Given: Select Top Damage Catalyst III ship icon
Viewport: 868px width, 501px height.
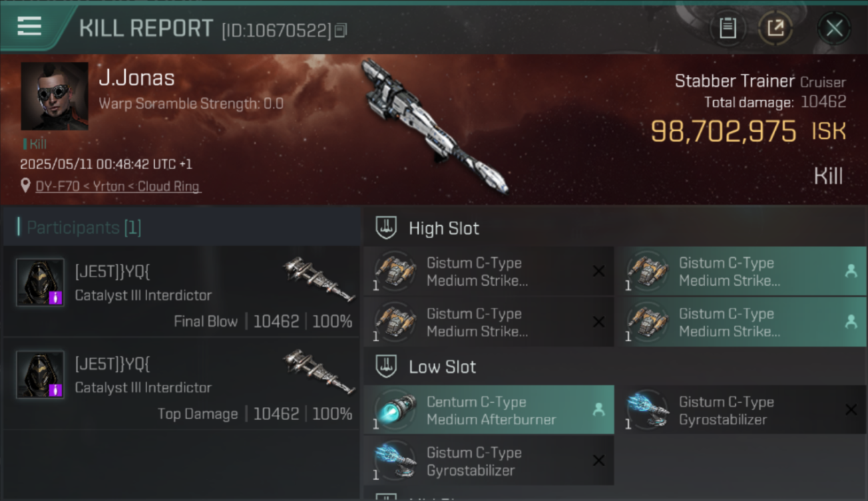Looking at the screenshot, I should pyautogui.click(x=318, y=371).
